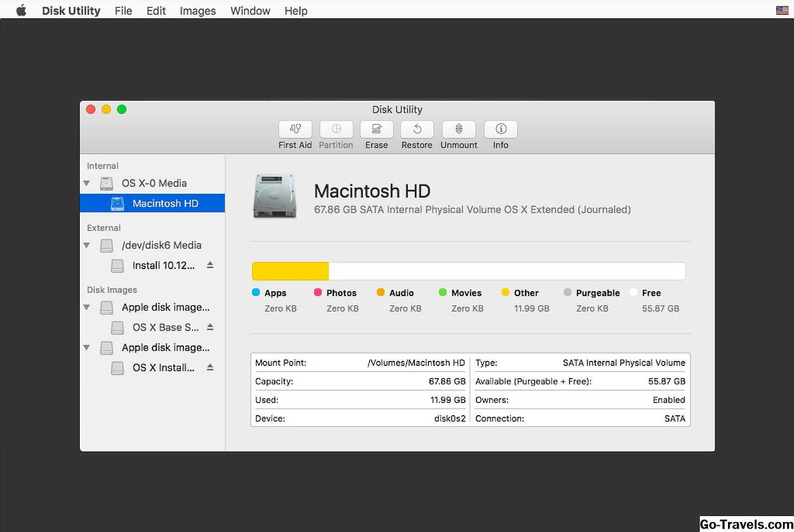Click the Restore toolbar icon

click(417, 130)
